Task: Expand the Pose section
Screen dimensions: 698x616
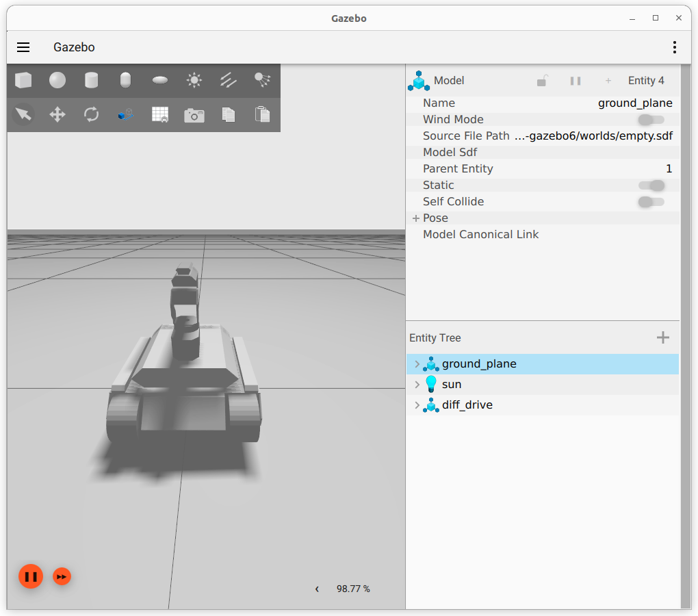Action: click(x=415, y=218)
